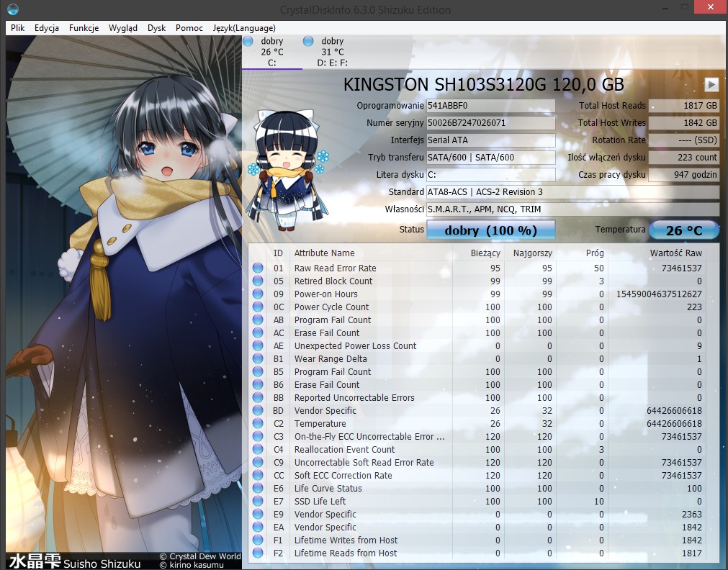Image resolution: width=728 pixels, height=570 pixels.
Task: Click the 947 godzin power-on hours field
Action: click(684, 175)
